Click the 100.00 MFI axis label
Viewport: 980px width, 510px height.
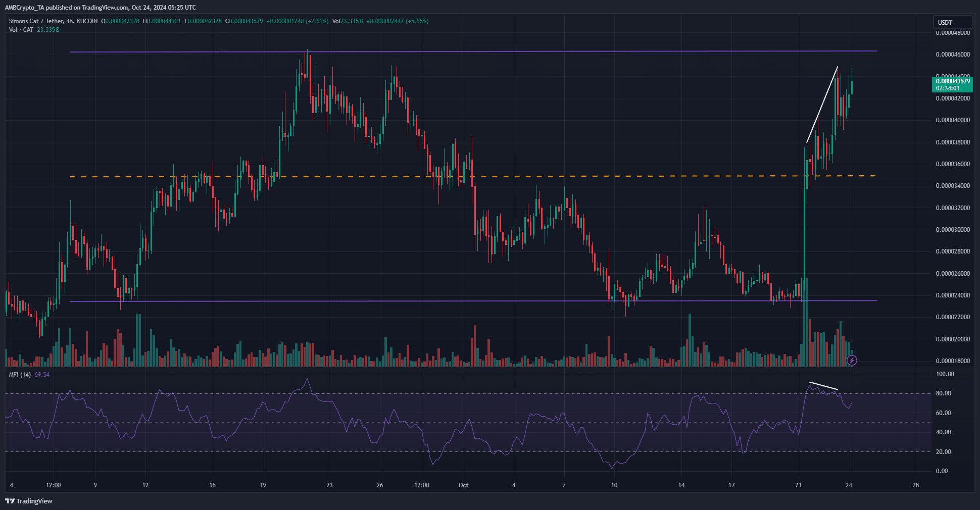pyautogui.click(x=945, y=374)
